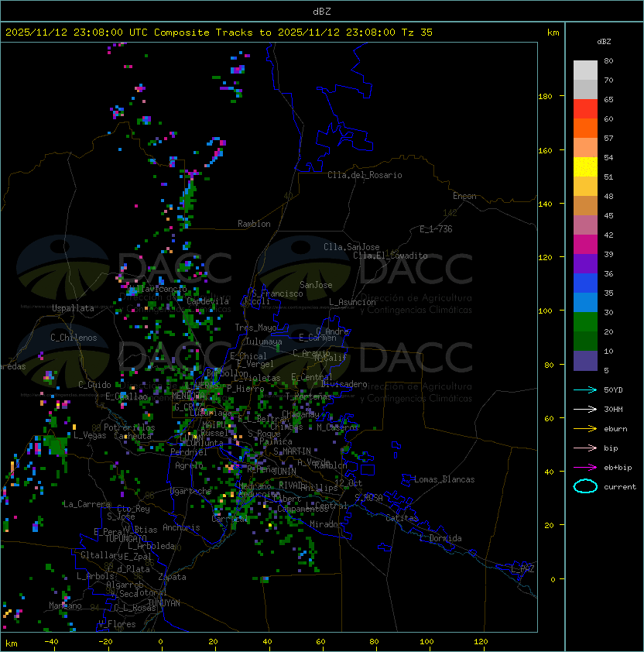
Task: Click the '180' tick on right axis
Action: (x=545, y=97)
